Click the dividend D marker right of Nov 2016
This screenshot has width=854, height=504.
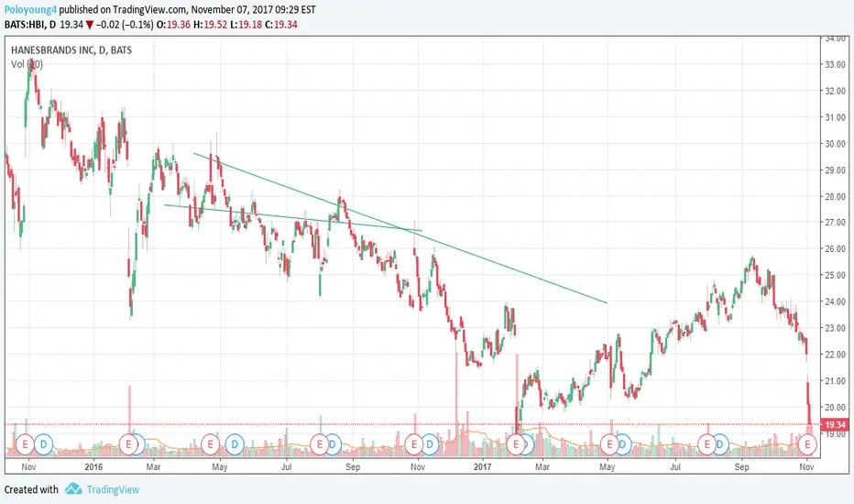pyautogui.click(x=430, y=444)
